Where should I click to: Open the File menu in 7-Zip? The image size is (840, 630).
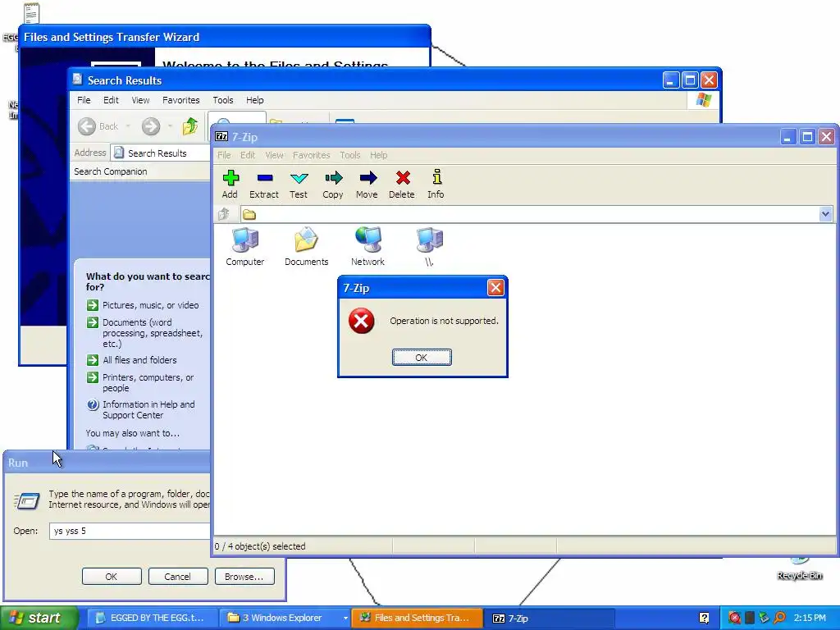click(224, 155)
